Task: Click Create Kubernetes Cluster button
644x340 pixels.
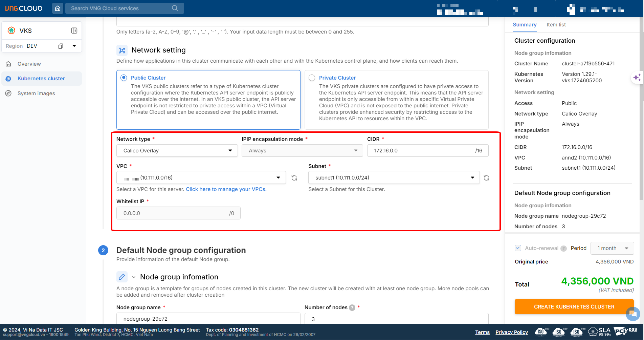Action: click(x=574, y=307)
